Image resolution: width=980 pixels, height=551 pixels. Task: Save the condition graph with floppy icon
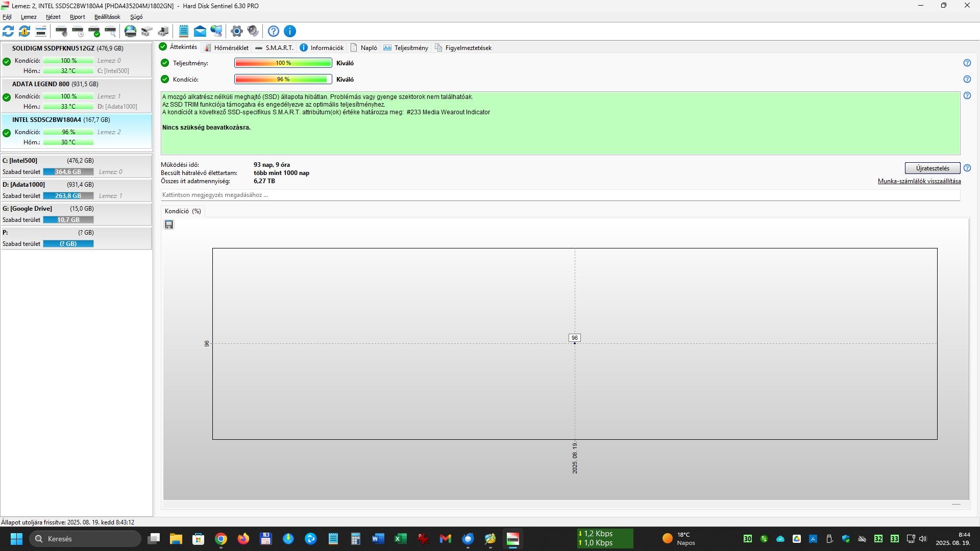coord(169,224)
